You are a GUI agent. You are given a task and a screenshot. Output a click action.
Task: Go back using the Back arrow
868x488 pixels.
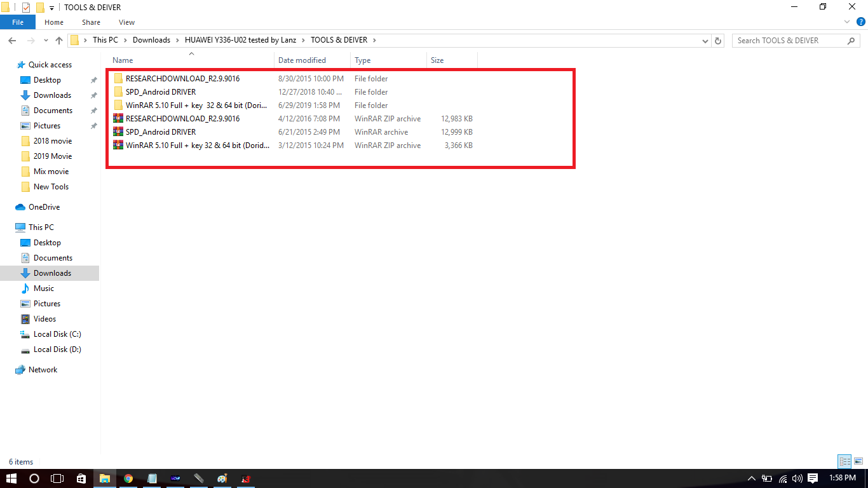point(12,40)
